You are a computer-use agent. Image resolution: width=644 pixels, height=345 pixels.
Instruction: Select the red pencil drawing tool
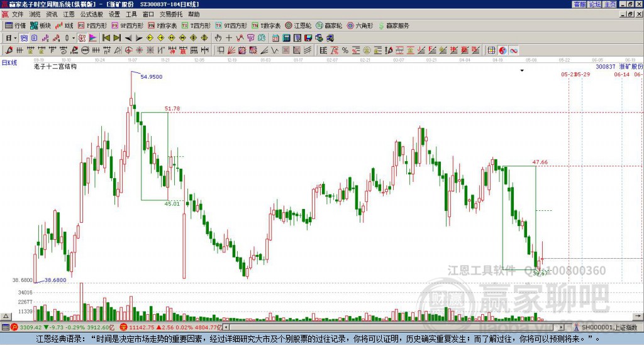[x=8, y=50]
